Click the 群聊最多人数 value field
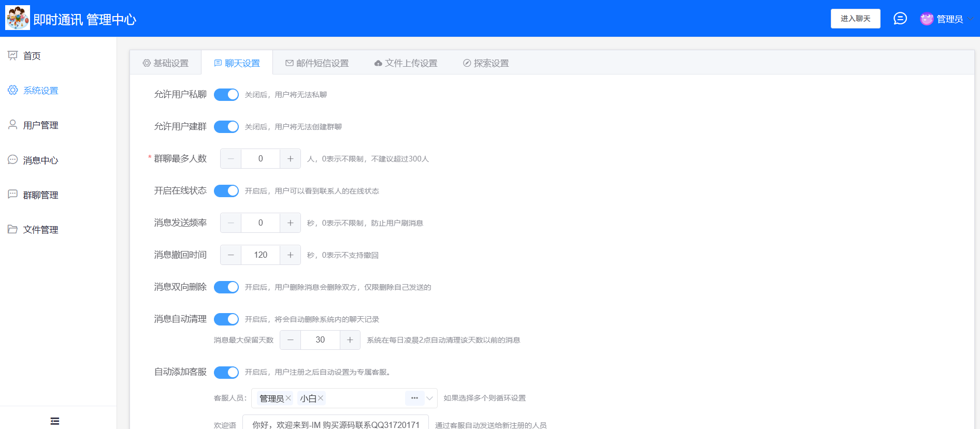 click(261, 159)
